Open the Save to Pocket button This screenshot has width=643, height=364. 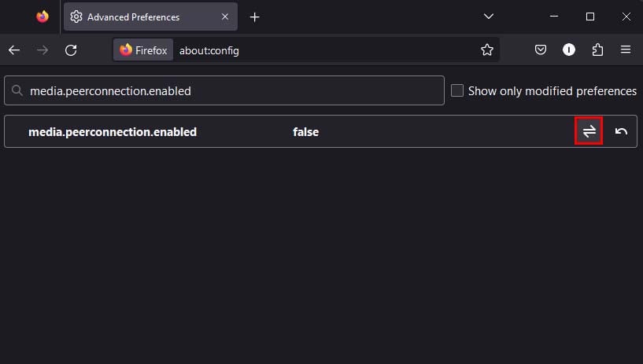(x=541, y=50)
